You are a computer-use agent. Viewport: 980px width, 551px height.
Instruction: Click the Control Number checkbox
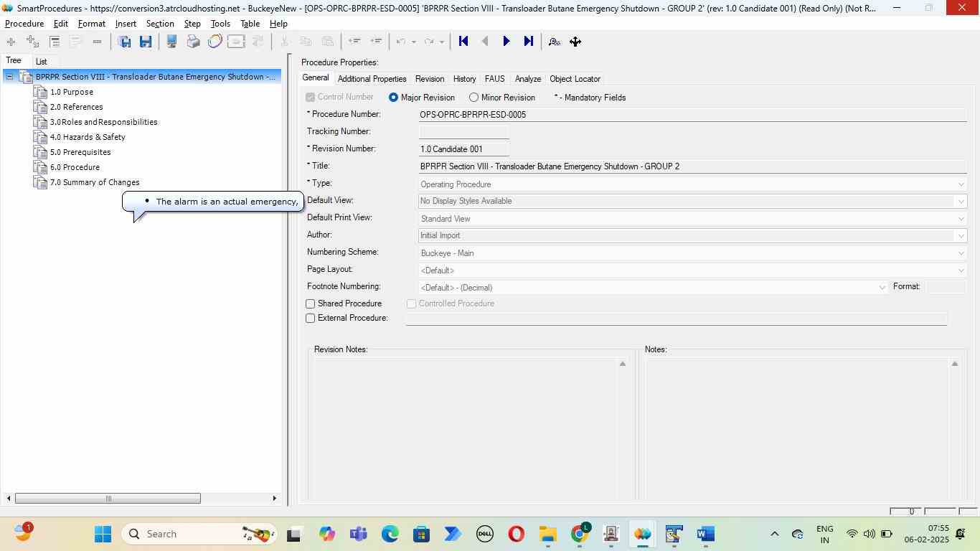tap(311, 98)
